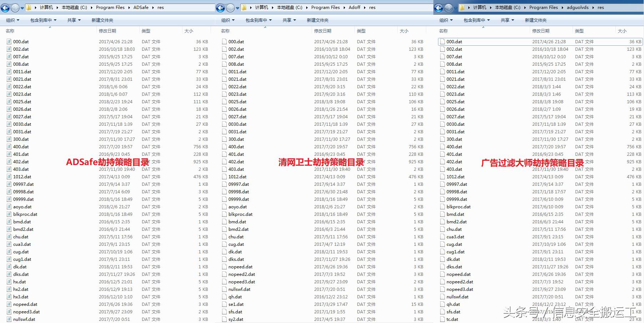Click the Back arrow in the ADSafe window
The height and width of the screenshot is (323, 644).
(x=5, y=8)
